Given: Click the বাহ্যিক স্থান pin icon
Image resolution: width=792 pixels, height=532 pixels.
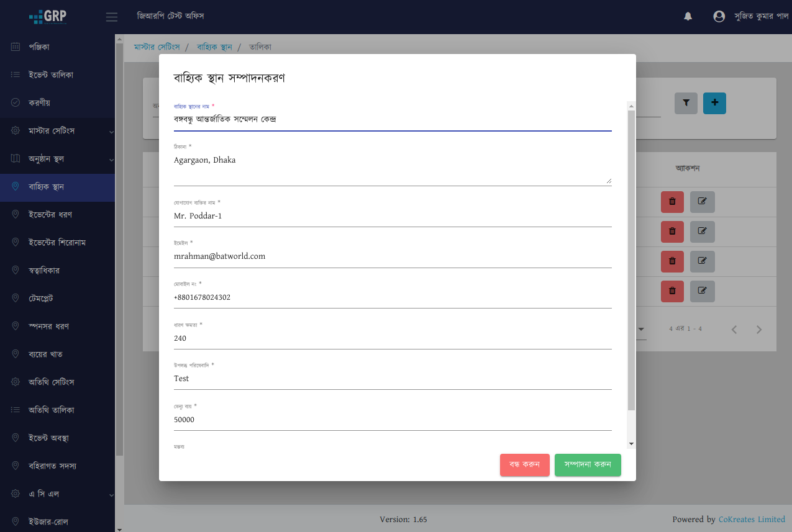Looking at the screenshot, I should click(x=16, y=186).
